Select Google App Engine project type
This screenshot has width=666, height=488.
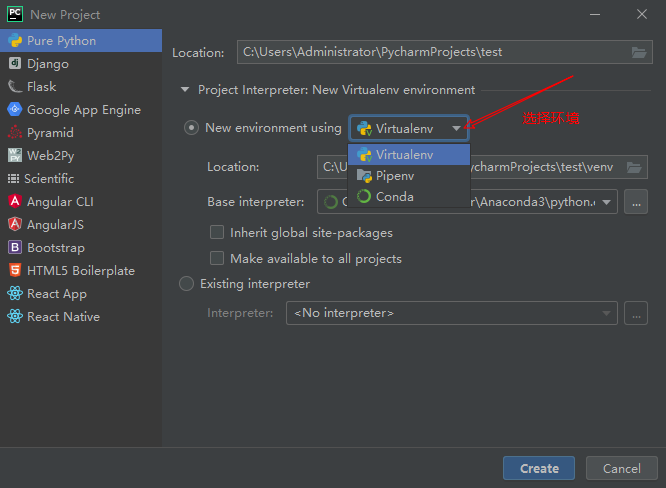[x=81, y=110]
